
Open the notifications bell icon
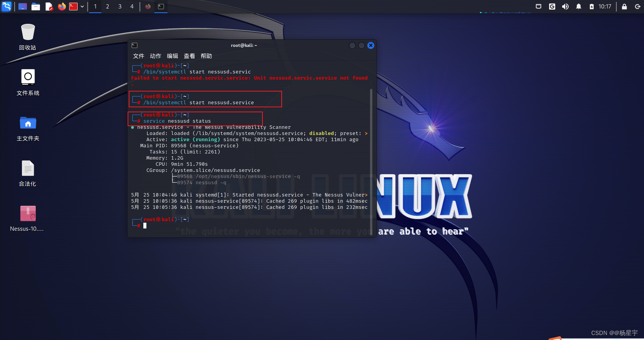click(x=579, y=7)
